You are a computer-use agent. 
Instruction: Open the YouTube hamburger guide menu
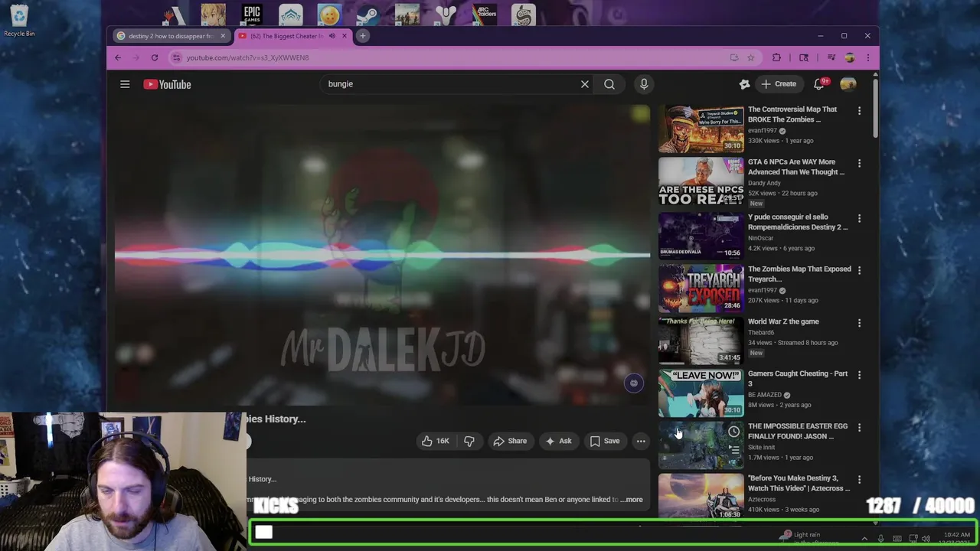(x=125, y=84)
